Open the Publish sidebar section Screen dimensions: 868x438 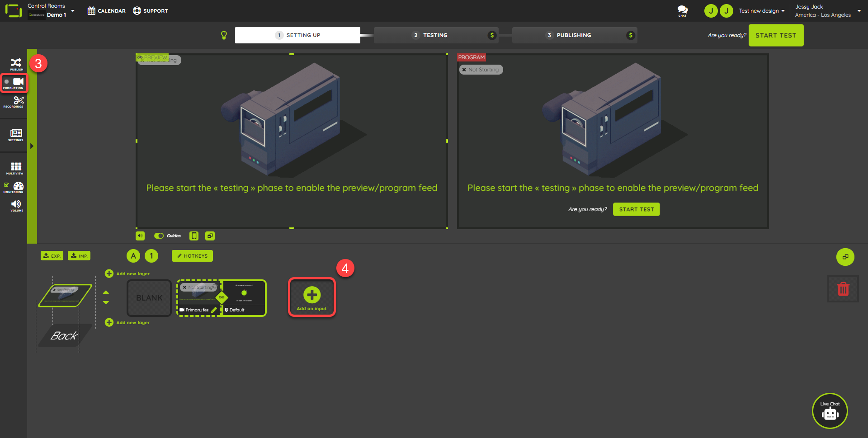(x=16, y=64)
